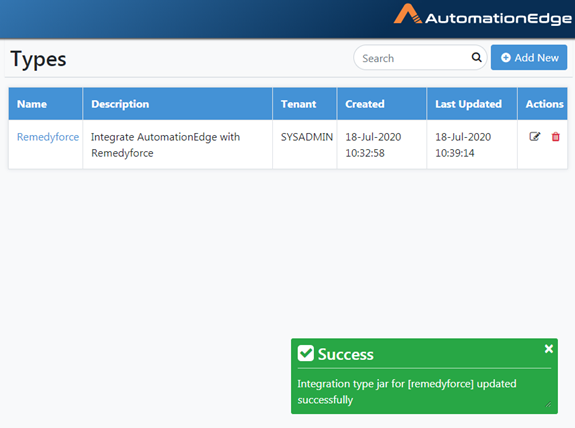The image size is (575, 428).
Task: Click the edit icon for Remedyforce
Action: tap(535, 137)
